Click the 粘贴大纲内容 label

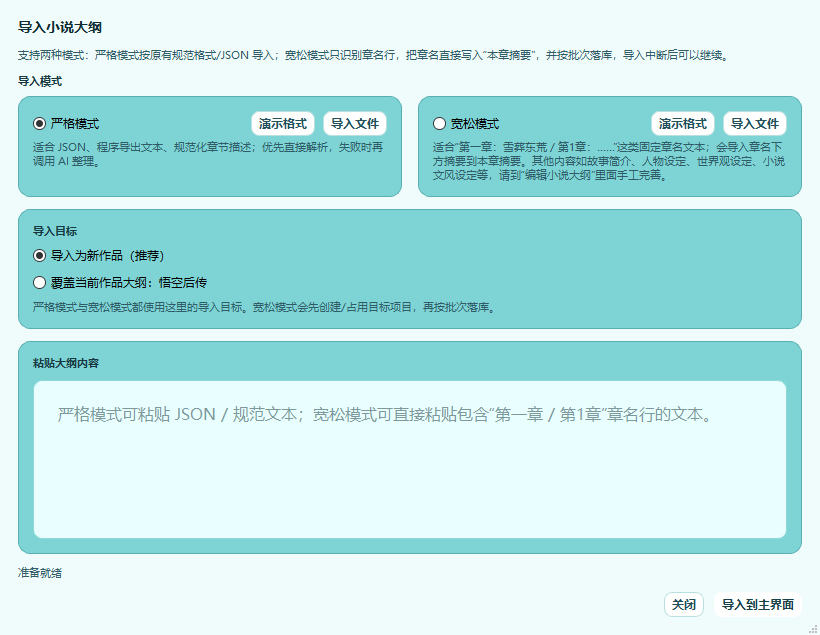pyautogui.click(x=66, y=363)
